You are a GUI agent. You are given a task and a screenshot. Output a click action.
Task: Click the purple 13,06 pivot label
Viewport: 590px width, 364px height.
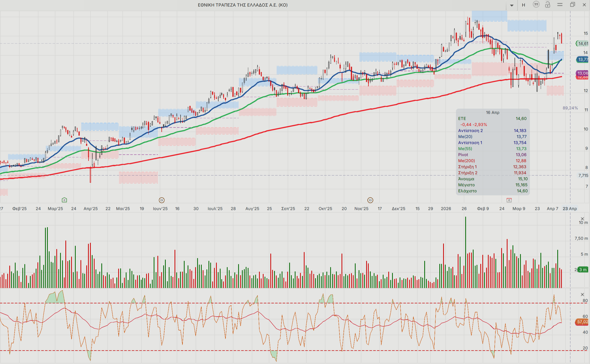583,73
